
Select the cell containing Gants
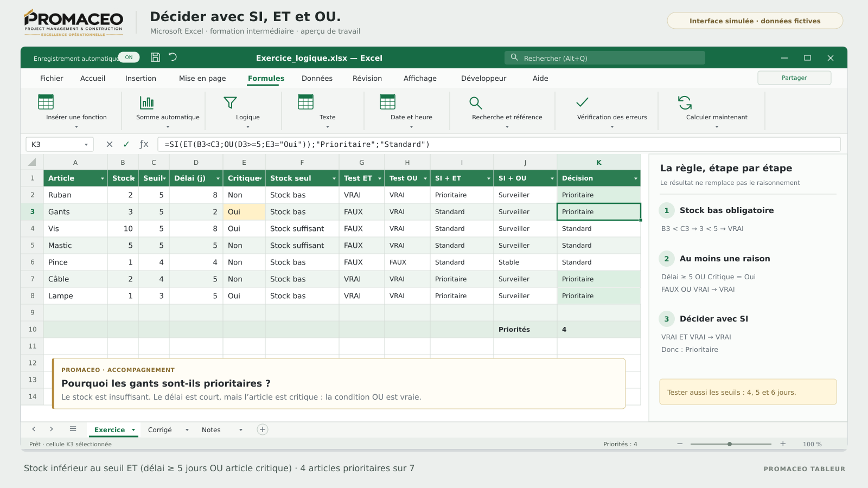pos(75,212)
